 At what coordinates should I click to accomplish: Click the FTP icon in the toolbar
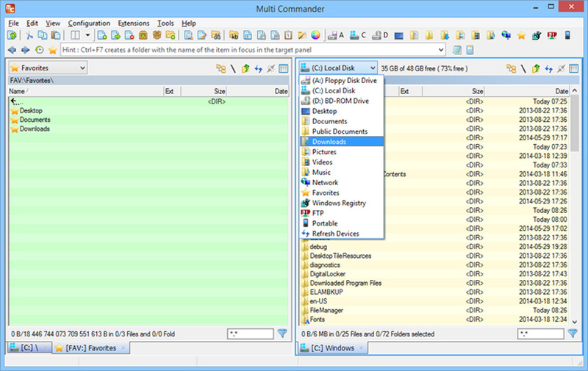point(552,35)
